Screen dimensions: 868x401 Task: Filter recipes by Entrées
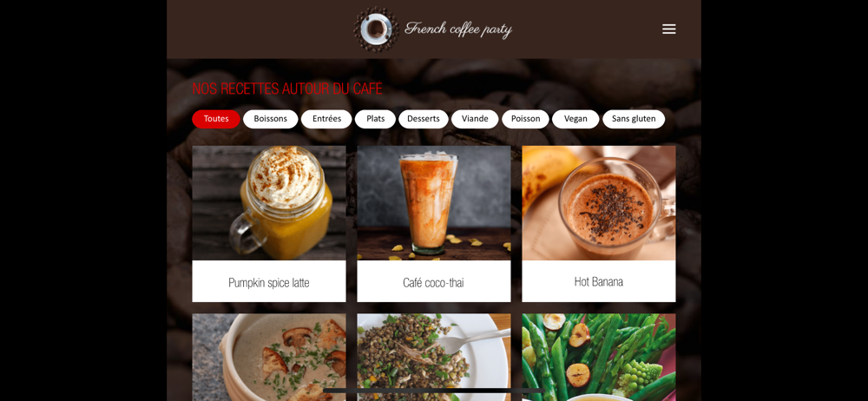(326, 119)
